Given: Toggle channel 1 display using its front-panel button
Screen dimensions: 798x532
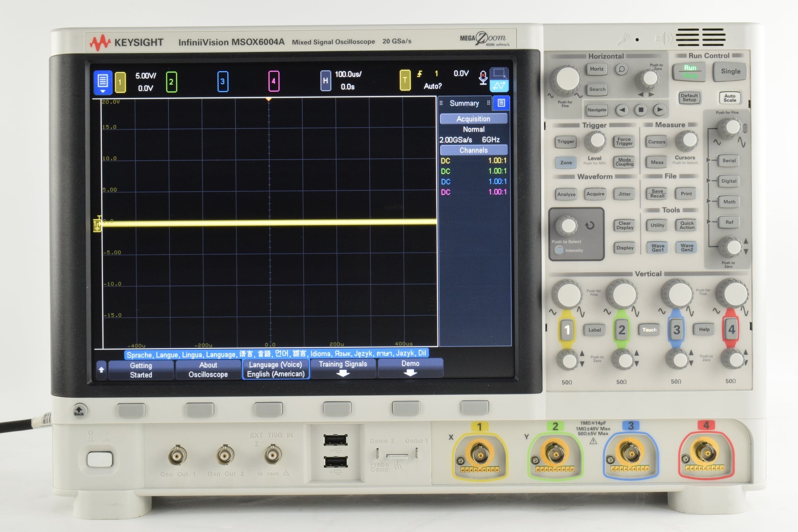Looking at the screenshot, I should point(566,329).
